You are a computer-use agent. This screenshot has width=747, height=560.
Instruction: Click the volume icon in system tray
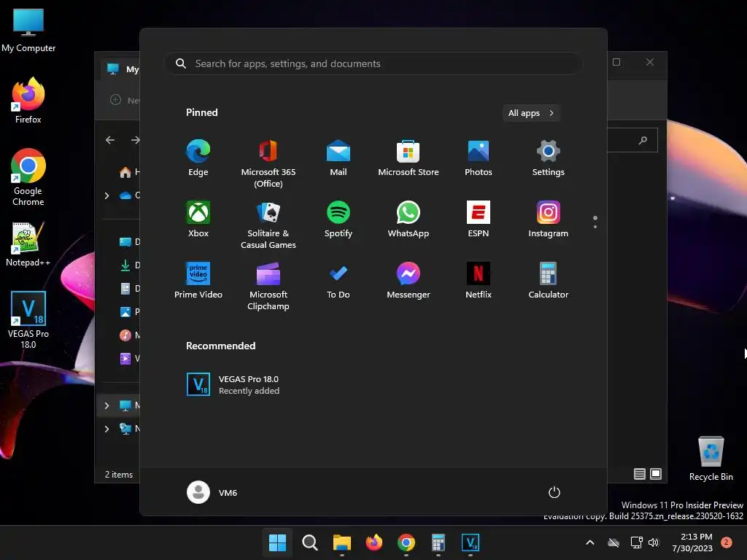click(x=654, y=542)
